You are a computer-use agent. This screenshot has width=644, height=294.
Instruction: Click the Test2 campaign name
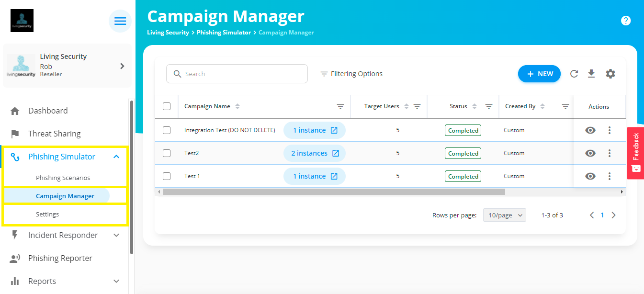[192, 153]
